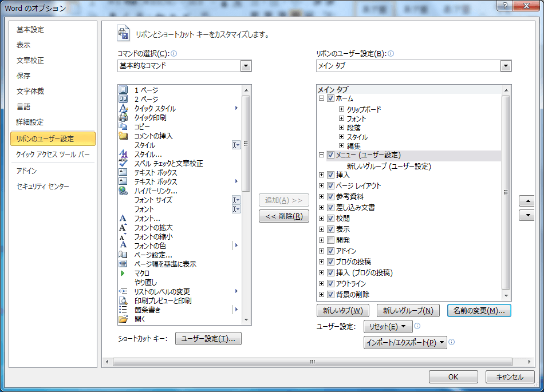Screen dimensions: 544x392
Task: Click the フォントの拡大 icon
Action: [123, 227]
